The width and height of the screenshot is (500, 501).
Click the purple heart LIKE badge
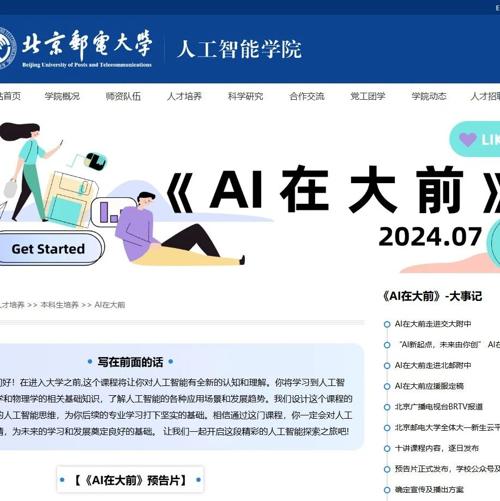point(476,140)
